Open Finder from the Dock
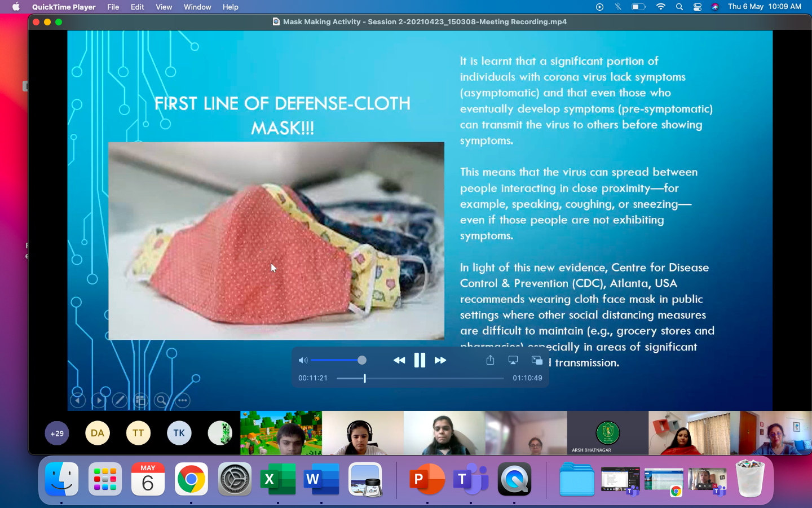 (61, 479)
